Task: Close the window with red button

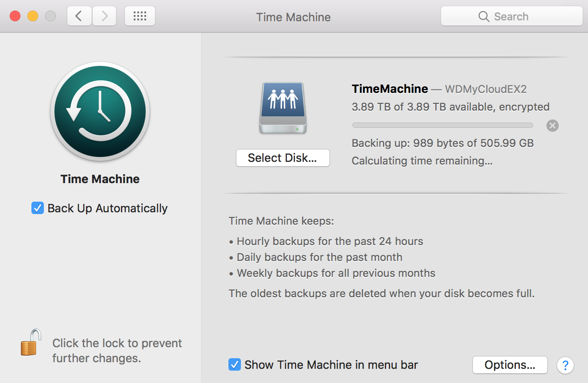Action: tap(15, 16)
